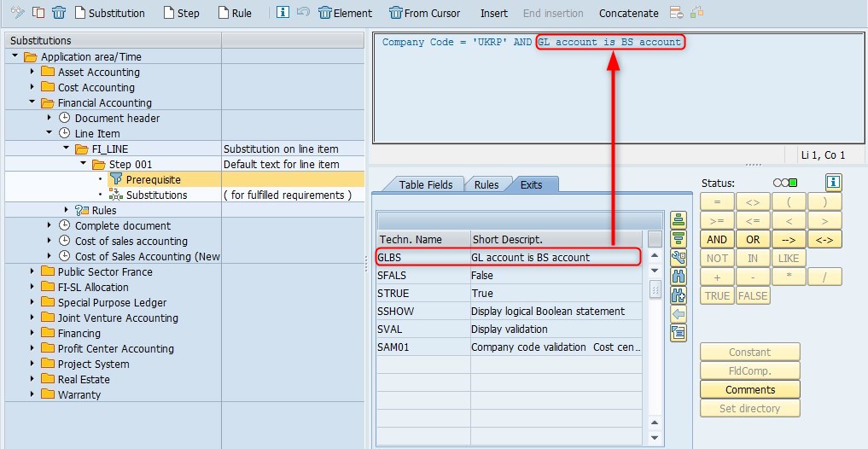Collapse the Step 001 node
Image resolution: width=868 pixels, height=449 pixels.
(x=84, y=164)
